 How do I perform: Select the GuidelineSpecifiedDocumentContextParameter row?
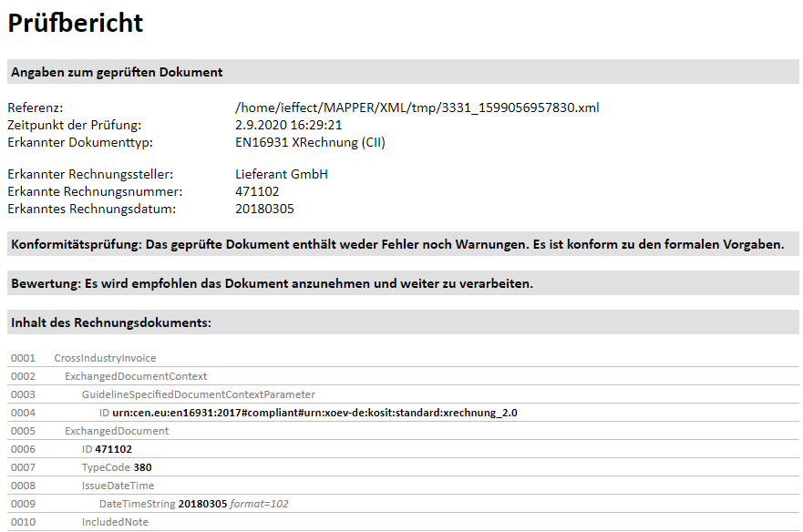(x=199, y=394)
